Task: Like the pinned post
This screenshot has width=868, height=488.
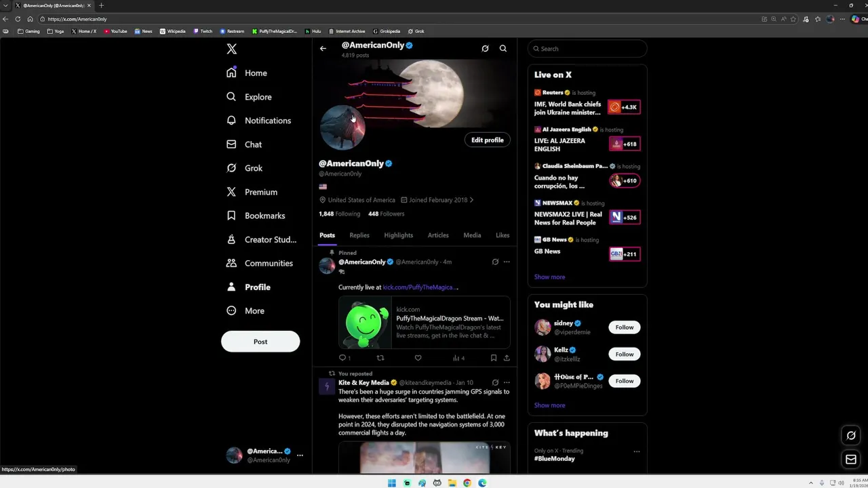Action: [x=418, y=358]
